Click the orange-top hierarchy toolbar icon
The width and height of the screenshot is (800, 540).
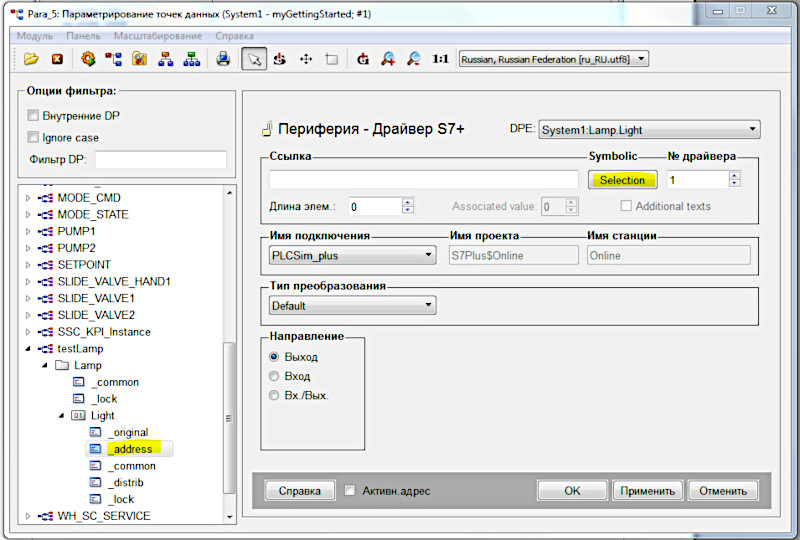(166, 59)
